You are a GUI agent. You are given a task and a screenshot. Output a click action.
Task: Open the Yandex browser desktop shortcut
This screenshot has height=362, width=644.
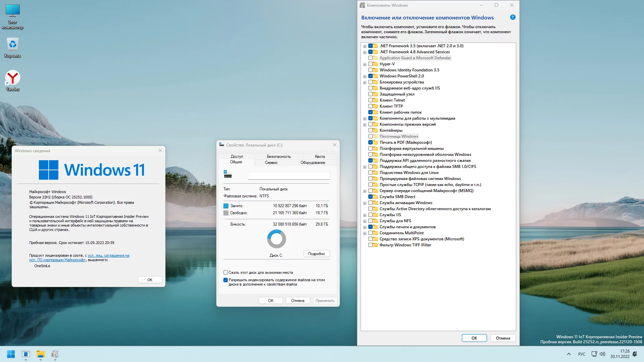click(x=13, y=78)
